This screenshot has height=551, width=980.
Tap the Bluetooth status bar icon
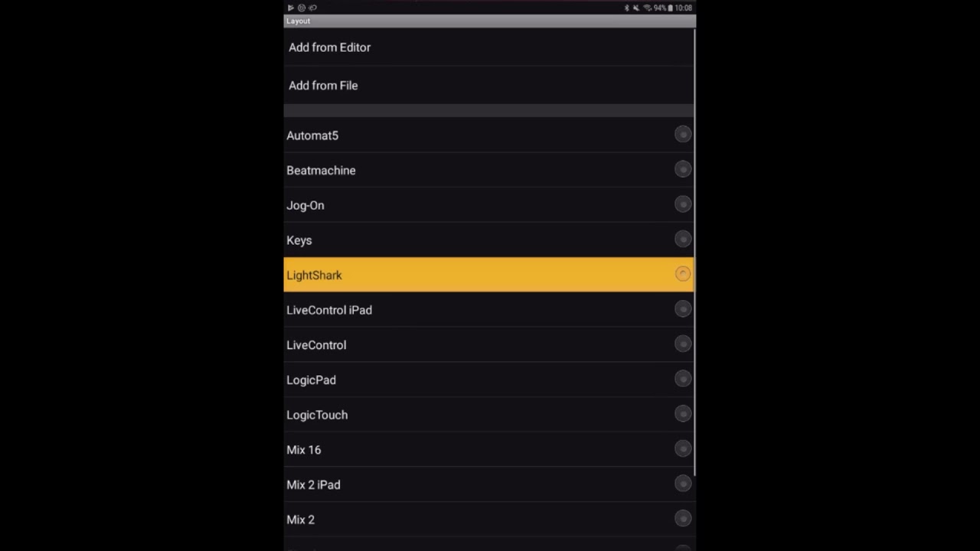point(627,8)
